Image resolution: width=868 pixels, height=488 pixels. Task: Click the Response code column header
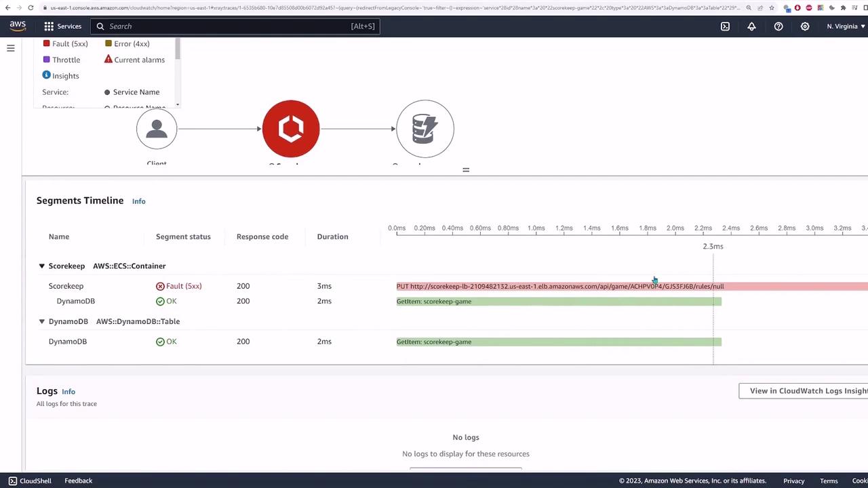point(262,237)
